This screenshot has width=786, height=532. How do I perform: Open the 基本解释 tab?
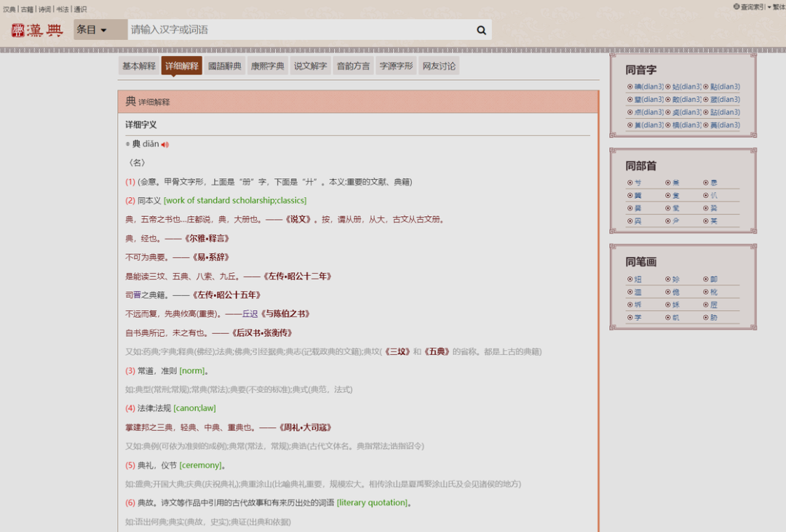(x=138, y=66)
